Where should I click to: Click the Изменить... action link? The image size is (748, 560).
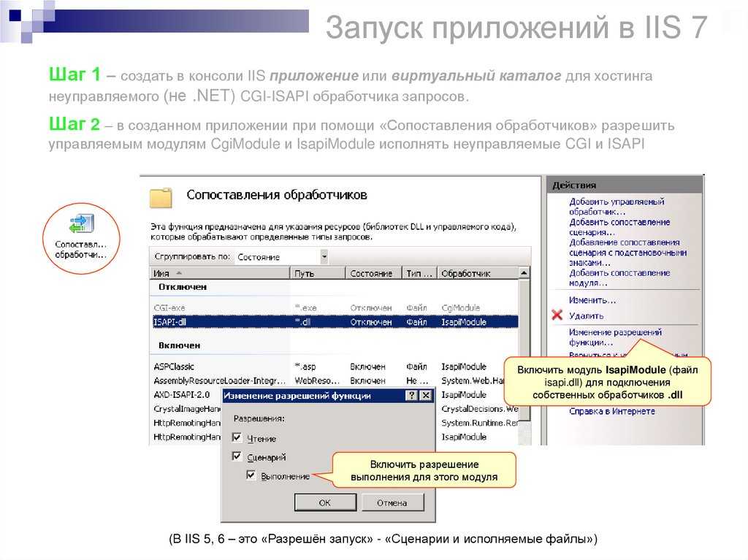tap(592, 300)
